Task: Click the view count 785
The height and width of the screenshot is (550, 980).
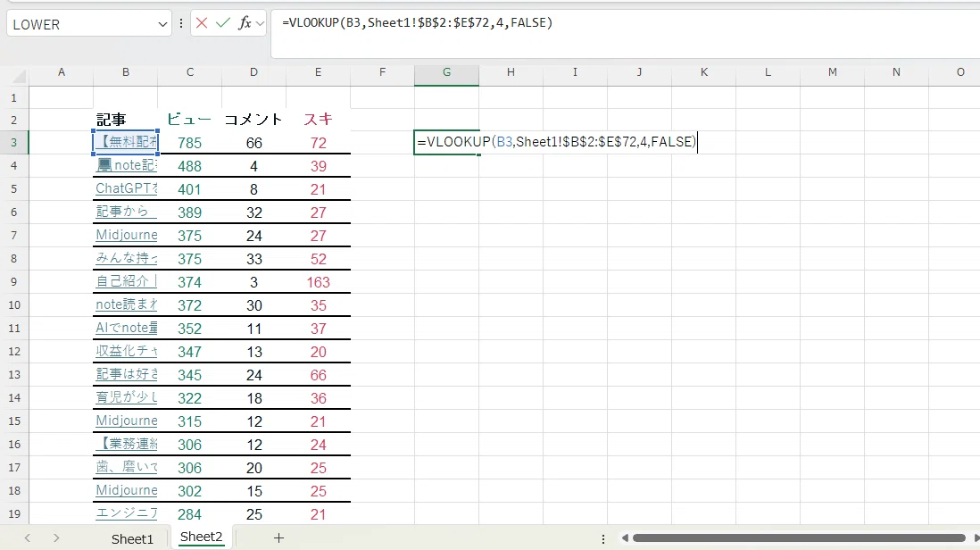Action: click(x=189, y=143)
